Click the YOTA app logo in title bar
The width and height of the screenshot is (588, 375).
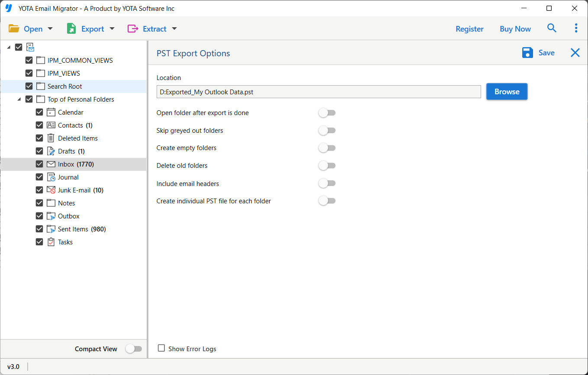[x=9, y=8]
